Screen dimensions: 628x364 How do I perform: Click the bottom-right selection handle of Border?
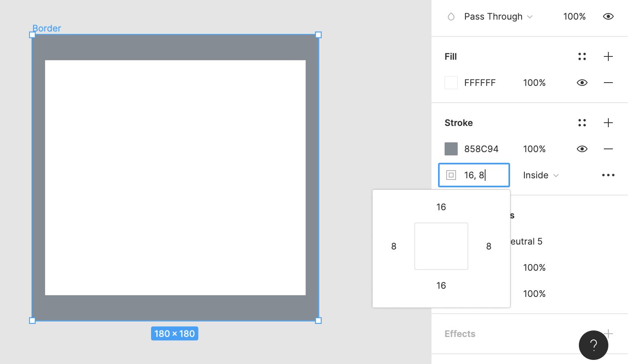[x=319, y=321]
